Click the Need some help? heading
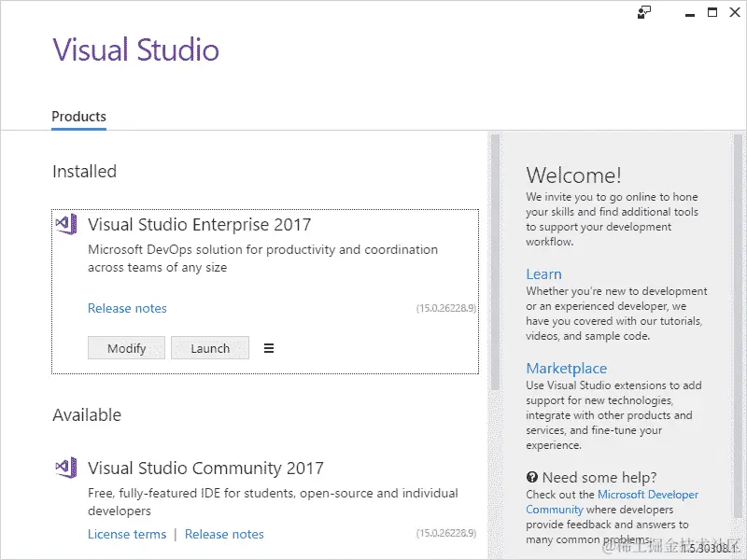The height and width of the screenshot is (560, 747). [599, 477]
